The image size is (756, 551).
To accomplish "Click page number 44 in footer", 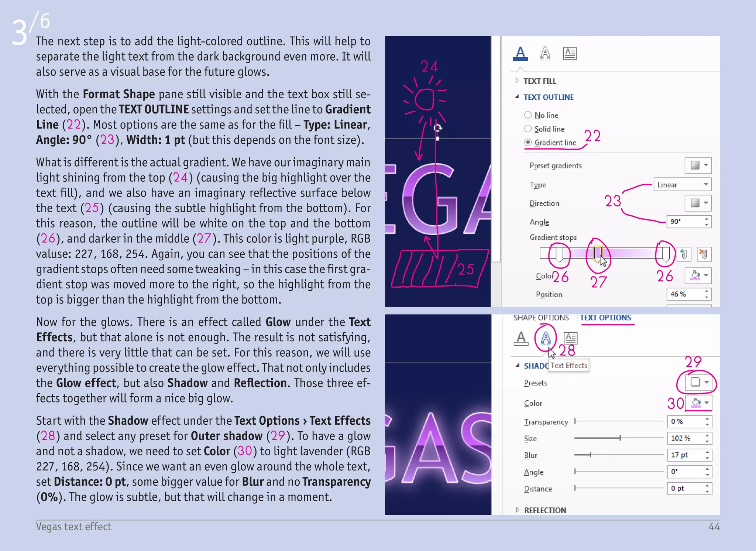I will click(x=714, y=526).
